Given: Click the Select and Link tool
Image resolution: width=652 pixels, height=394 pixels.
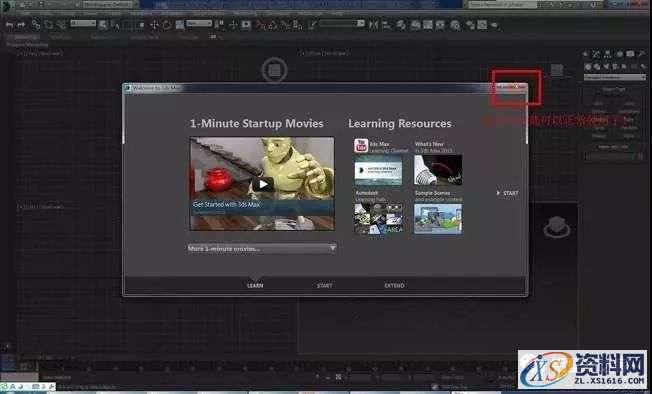Looking at the screenshot, I should pyautogui.click(x=36, y=25).
